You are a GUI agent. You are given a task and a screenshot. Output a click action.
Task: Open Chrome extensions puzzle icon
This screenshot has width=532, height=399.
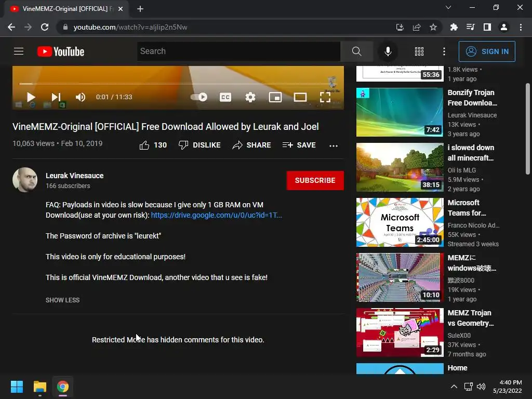coord(454,27)
